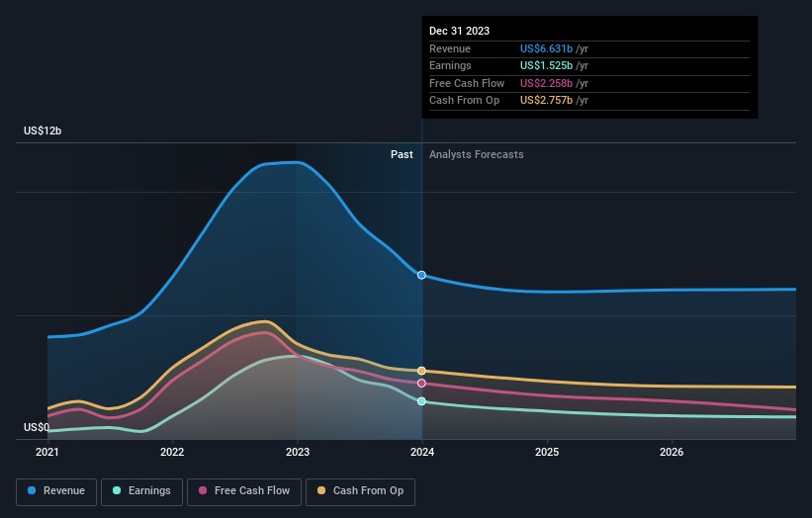
Task: Click the 2022 x-axis label
Action: pyautogui.click(x=172, y=453)
